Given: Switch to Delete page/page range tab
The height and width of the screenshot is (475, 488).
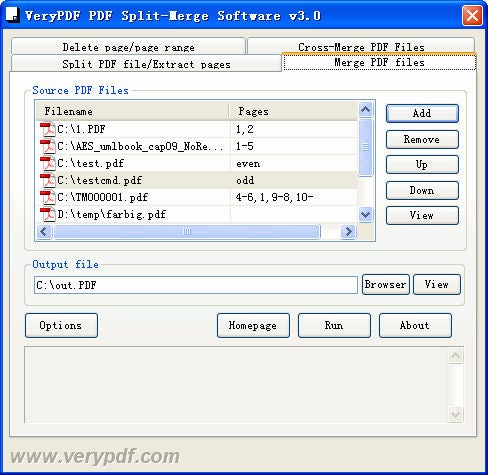Looking at the screenshot, I should point(128,46).
